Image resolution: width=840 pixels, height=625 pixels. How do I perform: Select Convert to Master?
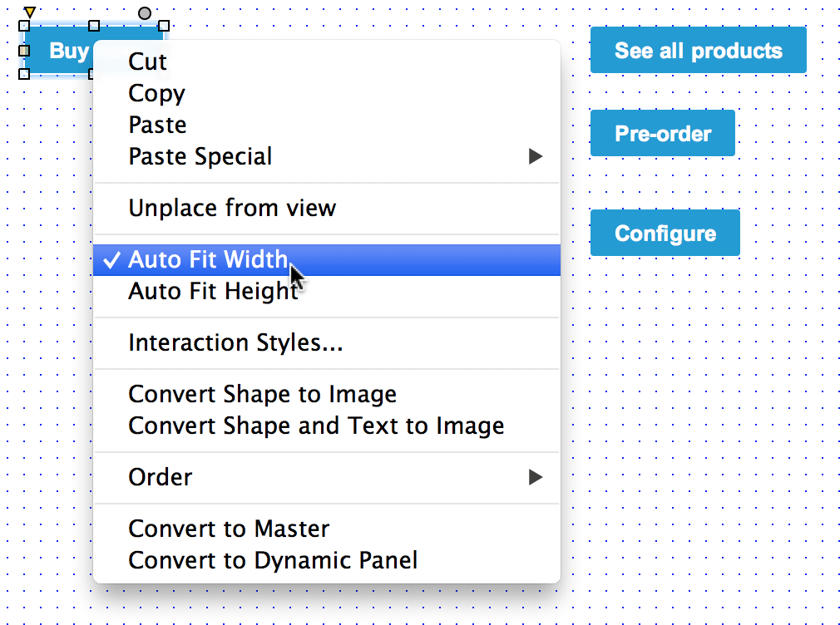point(229,529)
